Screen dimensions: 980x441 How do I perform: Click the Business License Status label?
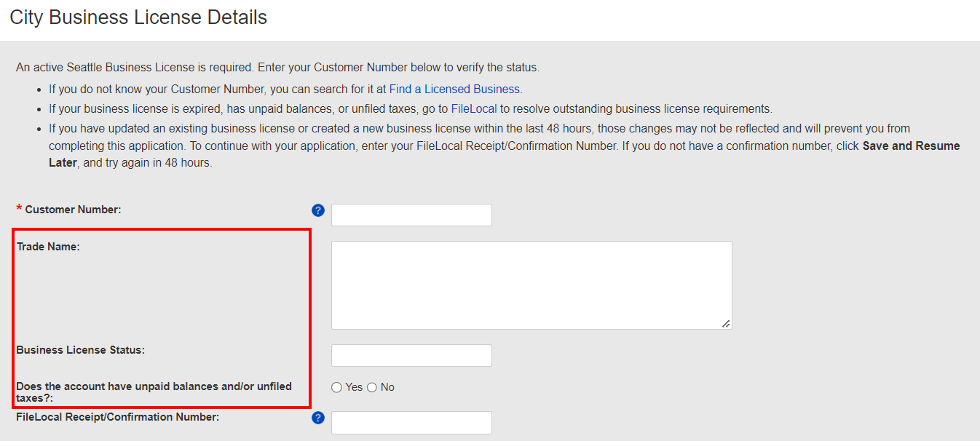click(x=80, y=350)
